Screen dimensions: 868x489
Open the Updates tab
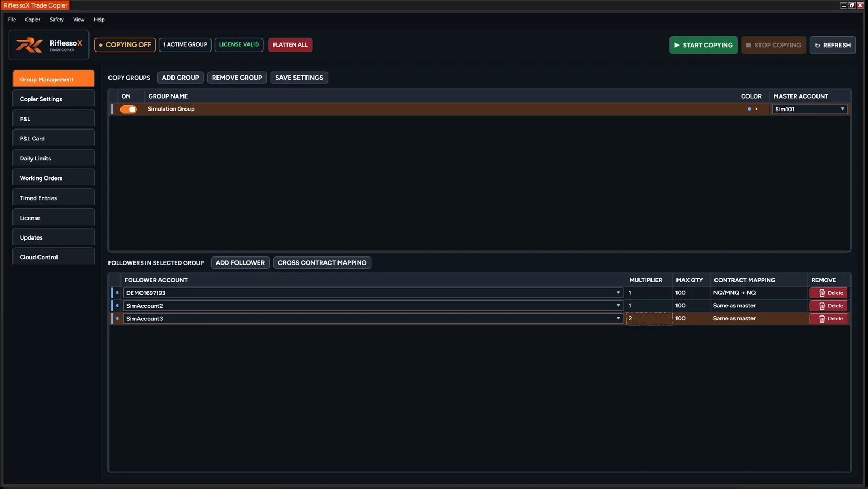click(x=54, y=238)
